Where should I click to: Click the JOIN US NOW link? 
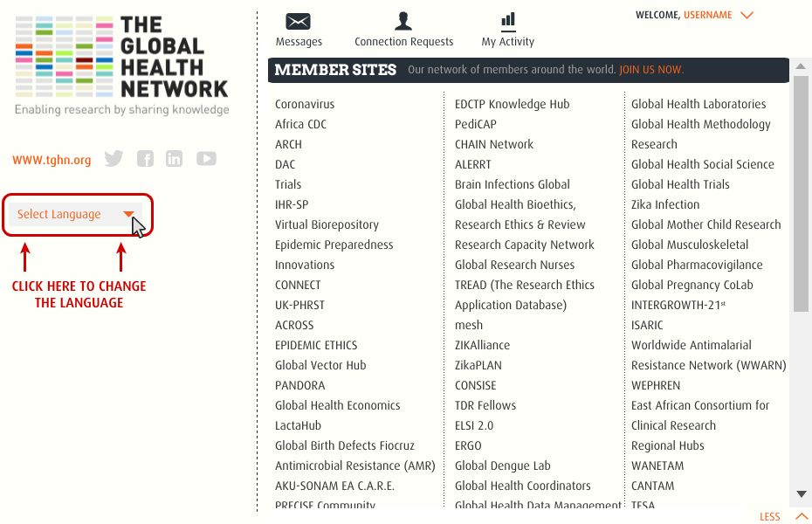pos(651,70)
